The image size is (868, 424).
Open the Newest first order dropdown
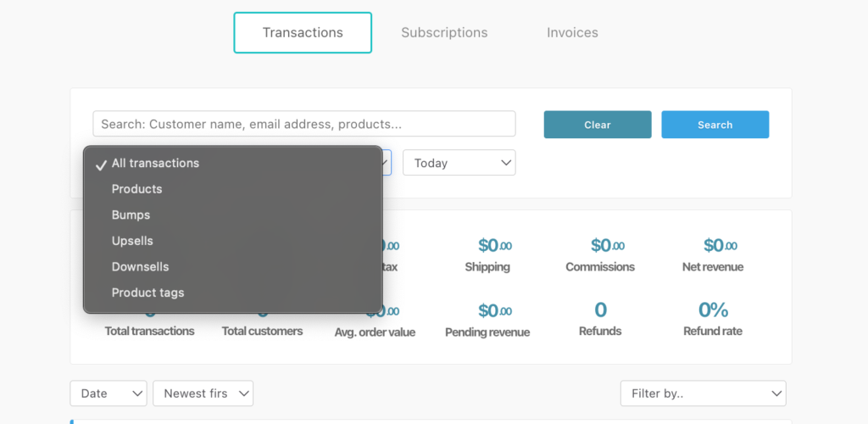pyautogui.click(x=203, y=393)
